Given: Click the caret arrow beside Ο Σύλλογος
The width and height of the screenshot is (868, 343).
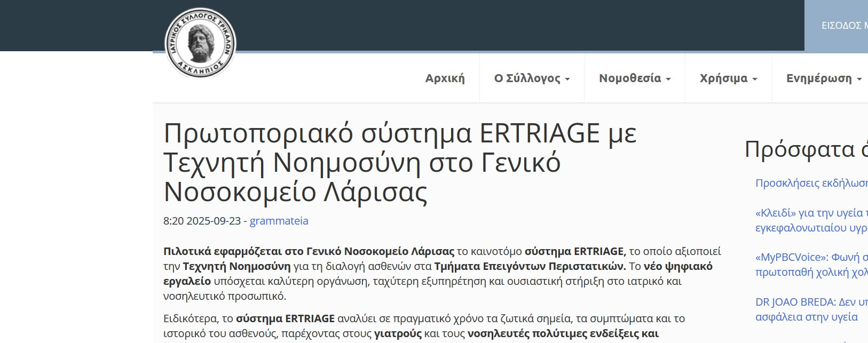Looking at the screenshot, I should point(567,79).
